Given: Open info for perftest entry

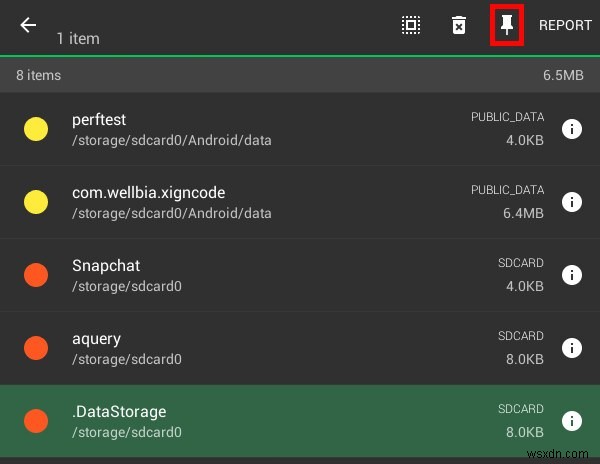Looking at the screenshot, I should tap(571, 129).
